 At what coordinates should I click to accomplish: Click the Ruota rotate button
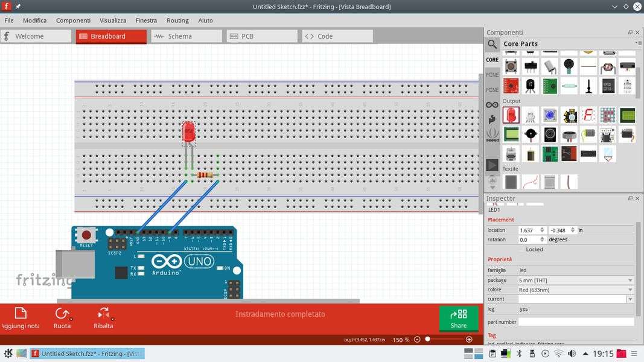(x=62, y=318)
